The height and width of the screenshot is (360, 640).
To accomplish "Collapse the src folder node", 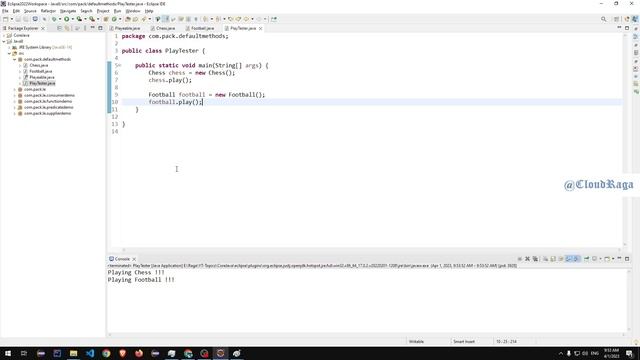I will [x=9, y=53].
